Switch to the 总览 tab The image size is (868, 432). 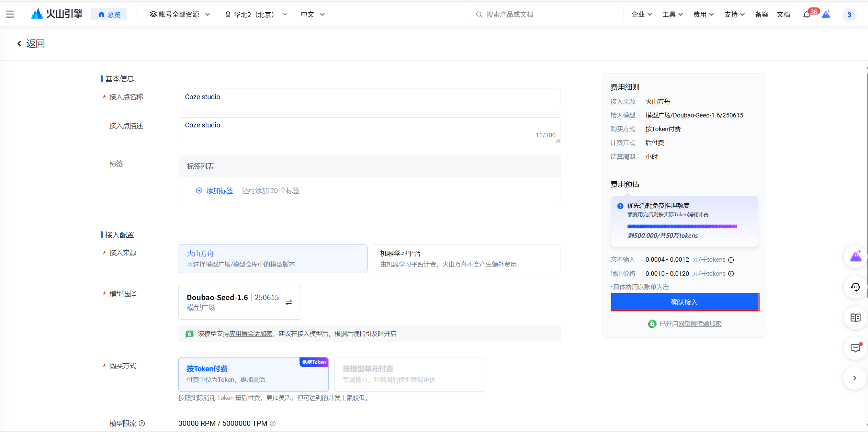click(x=109, y=14)
